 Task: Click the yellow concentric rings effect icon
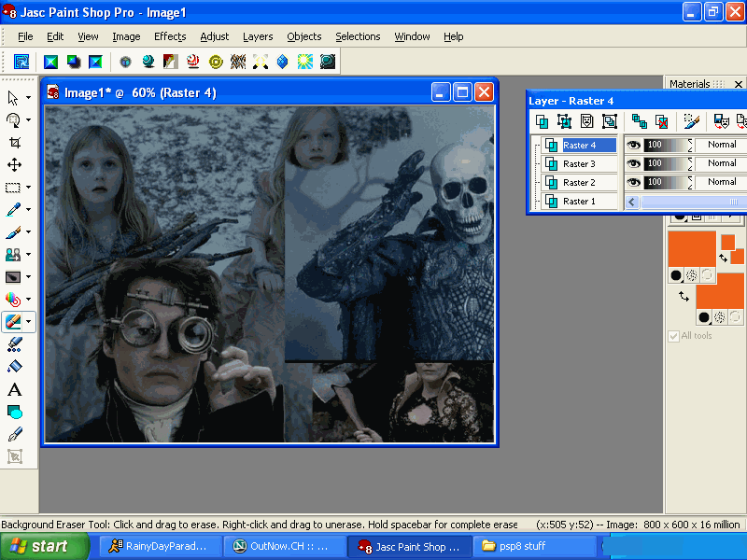pos(216,62)
